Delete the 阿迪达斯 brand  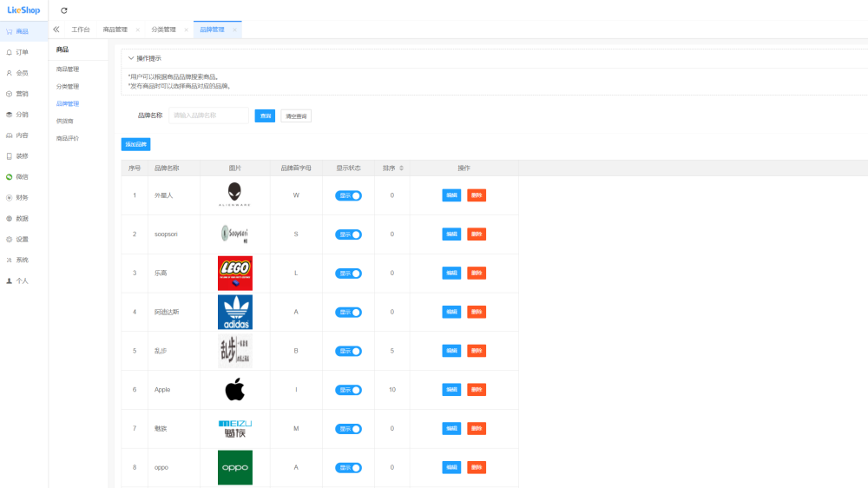(477, 312)
